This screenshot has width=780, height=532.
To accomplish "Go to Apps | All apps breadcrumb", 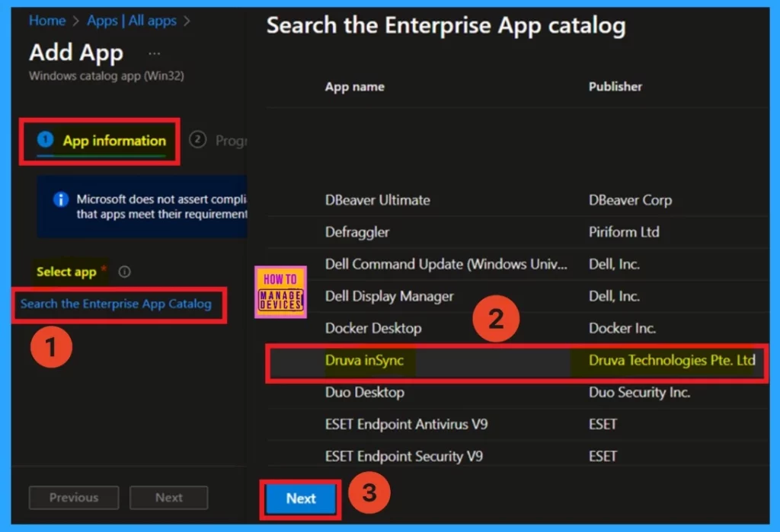I will point(132,21).
